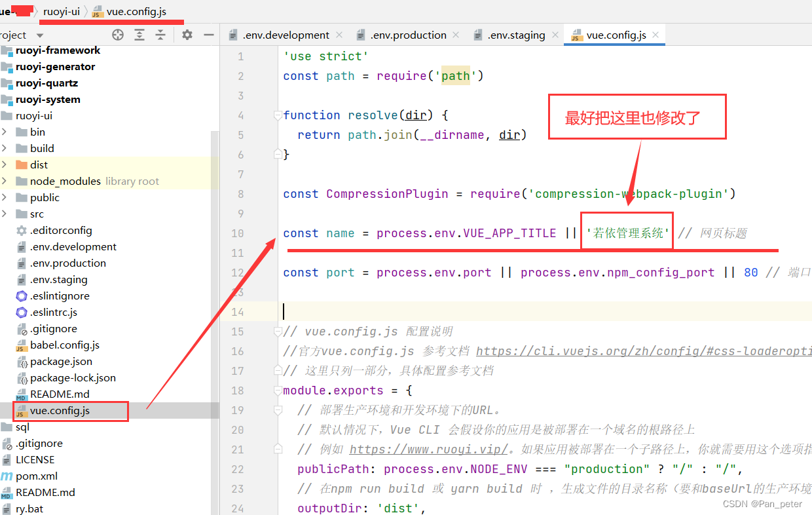Expand the node_modules folder

[x=4, y=181]
